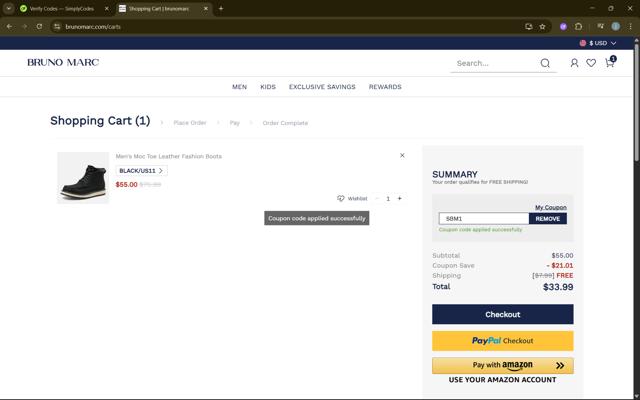Viewport: 640px width, 400px height.
Task: Open the media control icon in toolbar
Action: (600, 27)
